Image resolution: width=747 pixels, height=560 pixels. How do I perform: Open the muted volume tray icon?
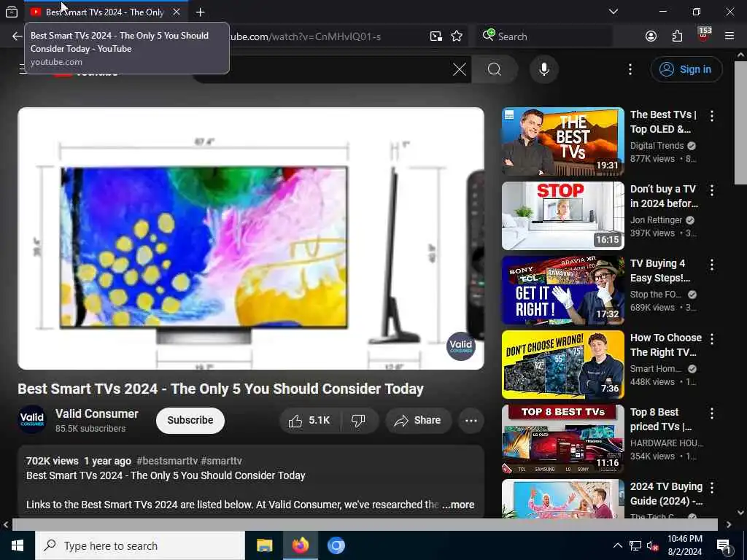(x=652, y=545)
